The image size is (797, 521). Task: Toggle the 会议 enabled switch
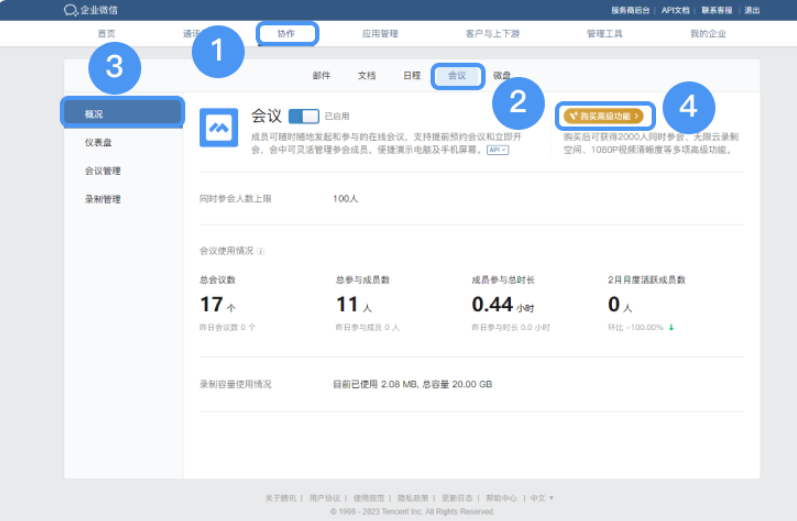(303, 116)
